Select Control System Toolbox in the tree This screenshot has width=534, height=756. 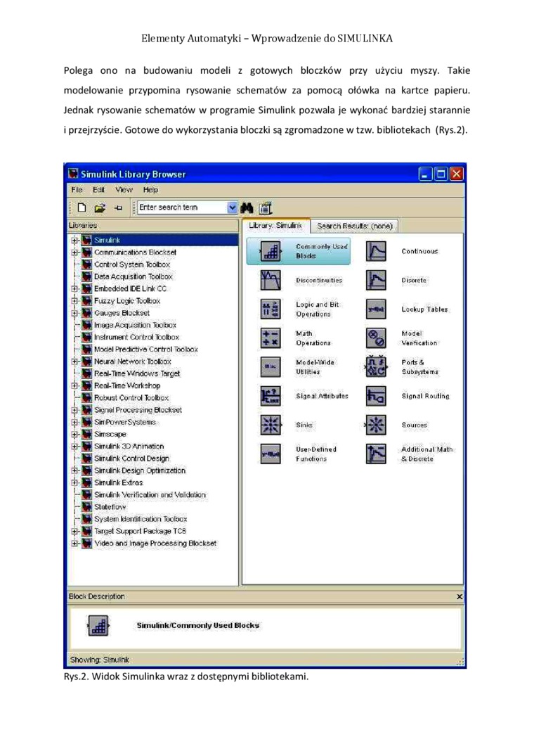click(x=132, y=264)
